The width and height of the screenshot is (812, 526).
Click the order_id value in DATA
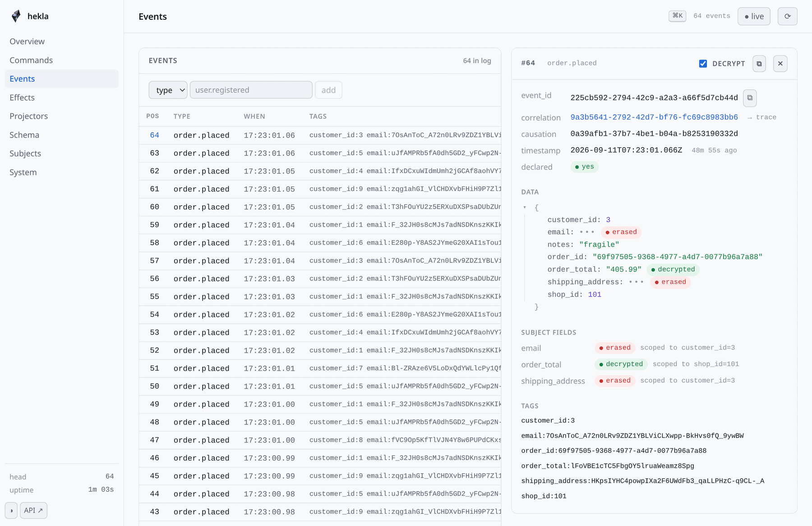pos(678,257)
